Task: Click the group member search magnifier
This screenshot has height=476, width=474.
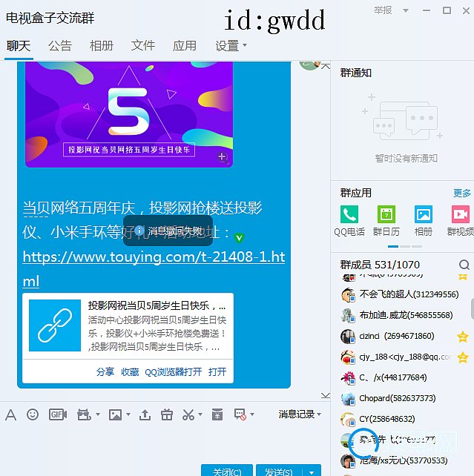Action: click(x=464, y=265)
